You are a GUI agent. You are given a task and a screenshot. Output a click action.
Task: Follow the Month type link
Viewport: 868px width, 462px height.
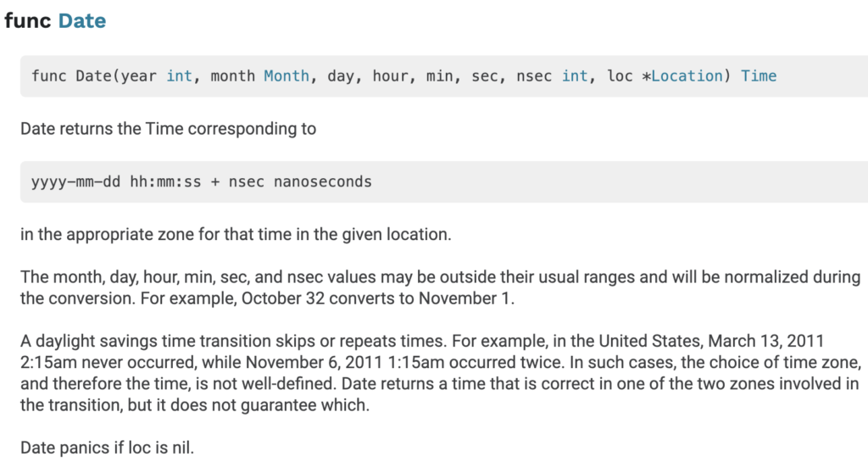pyautogui.click(x=287, y=76)
